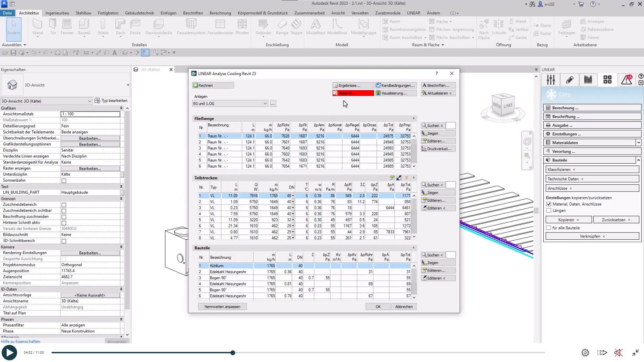Image resolution: width=644 pixels, height=362 pixels.
Task: Uncheck Material, Daten, Anschlüsse checkbox
Action: coord(549,204)
